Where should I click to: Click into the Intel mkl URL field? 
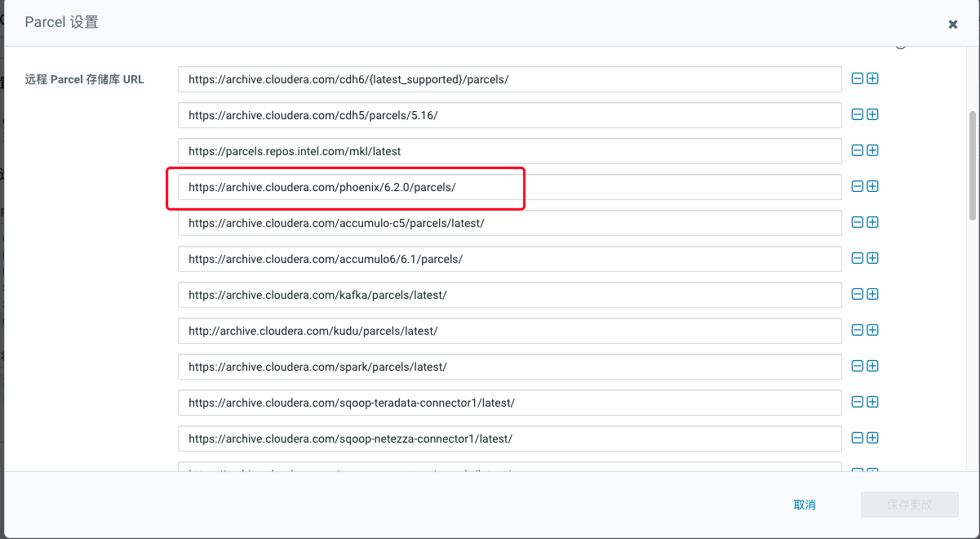coord(509,151)
